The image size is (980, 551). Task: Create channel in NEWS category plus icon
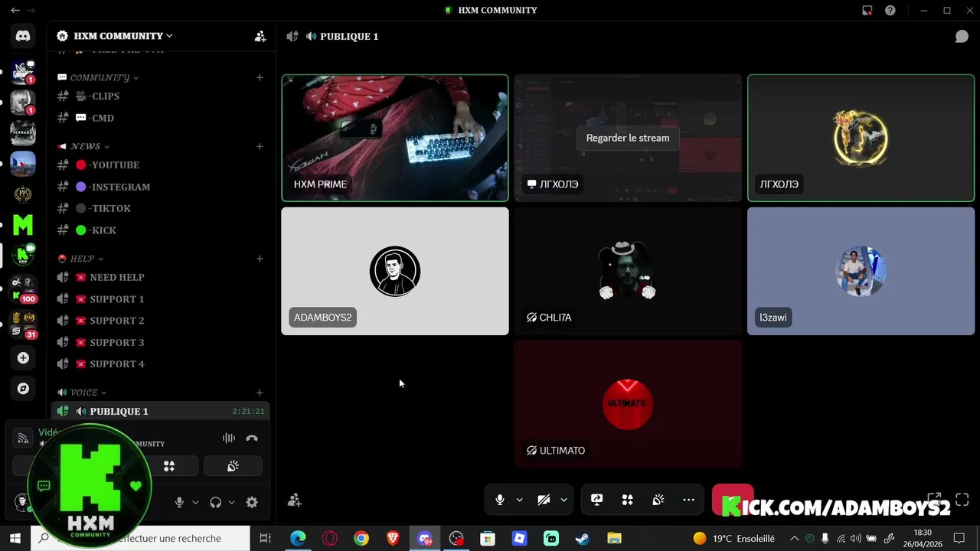point(260,146)
